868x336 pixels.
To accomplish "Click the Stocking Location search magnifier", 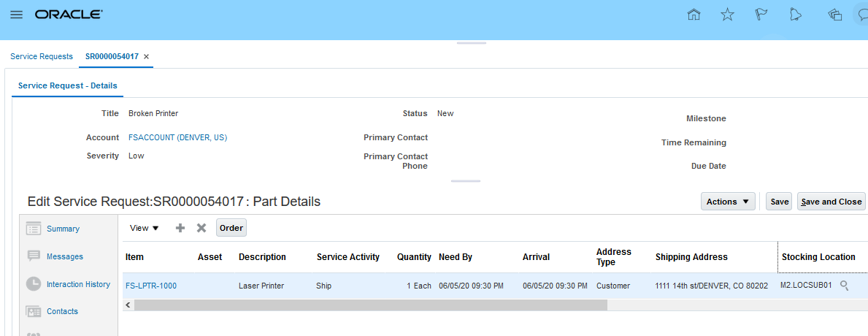I will coord(845,286).
